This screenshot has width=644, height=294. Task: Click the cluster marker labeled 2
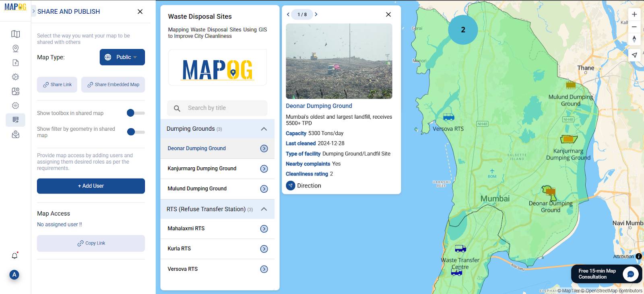(x=463, y=30)
